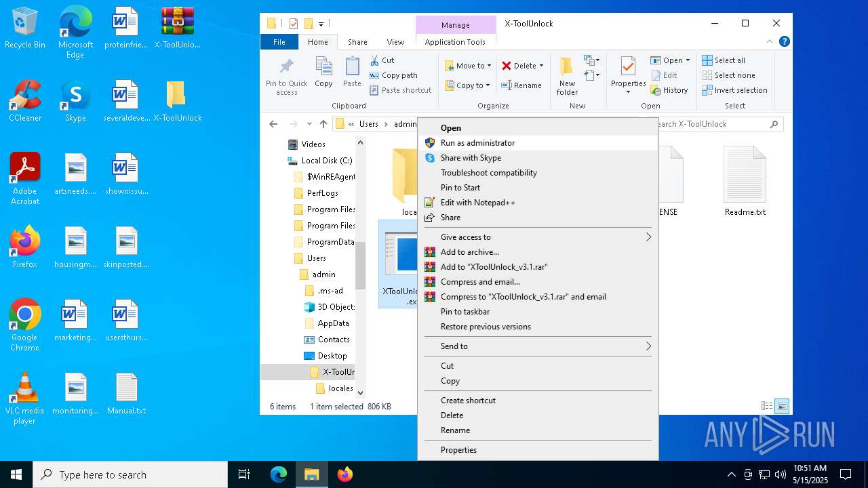Viewport: 868px width, 488px height.
Task: Click Invert selection in ribbon
Action: 734,90
